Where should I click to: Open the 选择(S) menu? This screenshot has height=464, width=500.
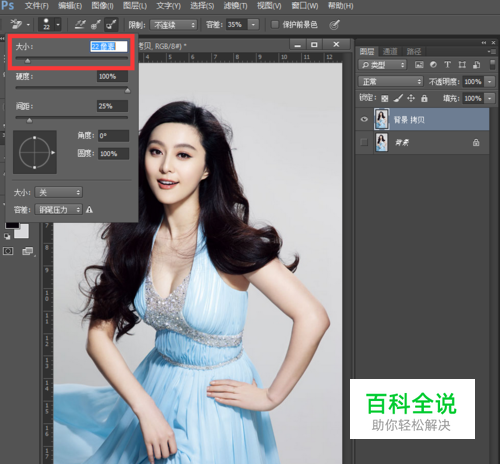click(202, 6)
